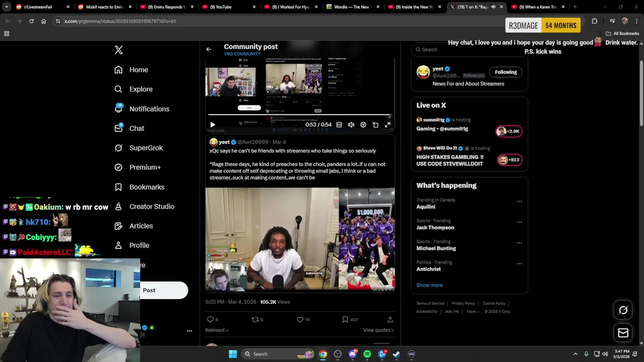Open account menu three dots
Image resolution: width=644 pixels, height=362 pixels.
click(x=190, y=331)
